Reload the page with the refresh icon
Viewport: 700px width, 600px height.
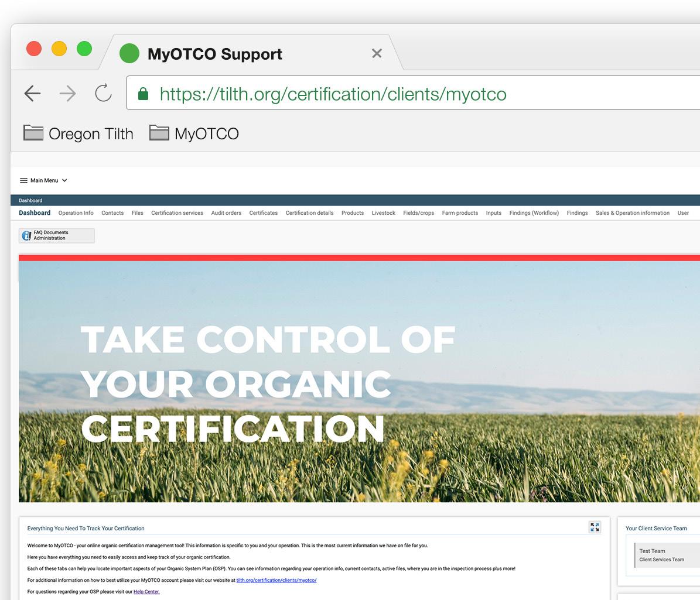[103, 93]
